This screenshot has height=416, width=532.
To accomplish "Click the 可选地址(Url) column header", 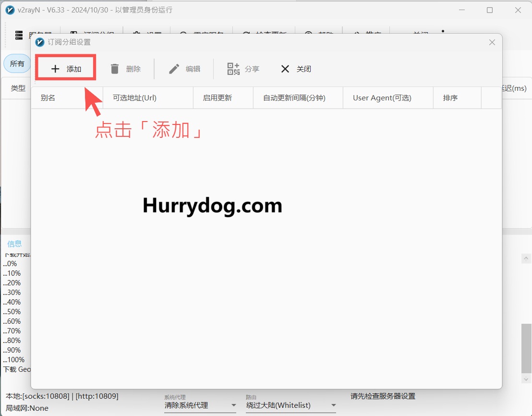I will tap(134, 98).
